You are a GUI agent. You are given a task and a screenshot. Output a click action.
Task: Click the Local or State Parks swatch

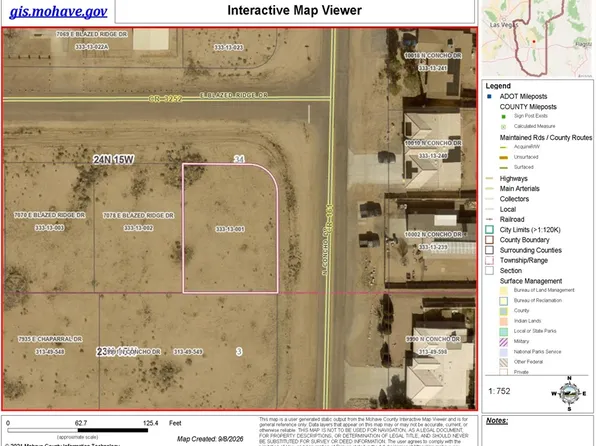pyautogui.click(x=504, y=332)
